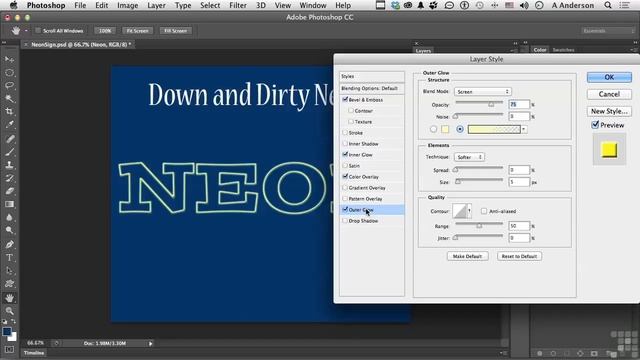Select the Move tool
Screen dimensions: 640x360
coord(9,60)
